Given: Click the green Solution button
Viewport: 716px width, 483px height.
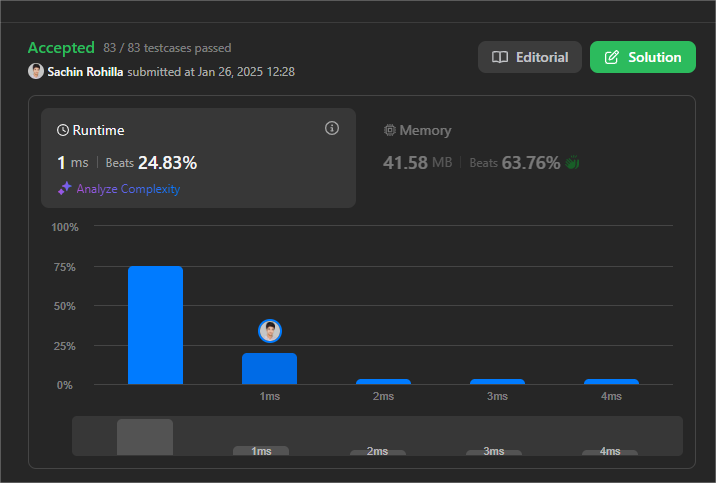Looking at the screenshot, I should pos(642,57).
